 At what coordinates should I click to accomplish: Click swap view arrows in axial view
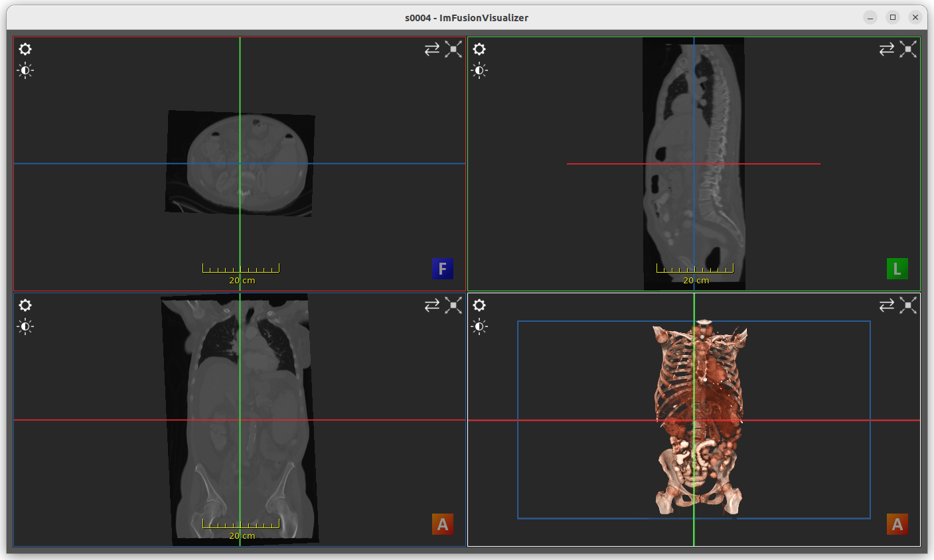click(x=432, y=49)
